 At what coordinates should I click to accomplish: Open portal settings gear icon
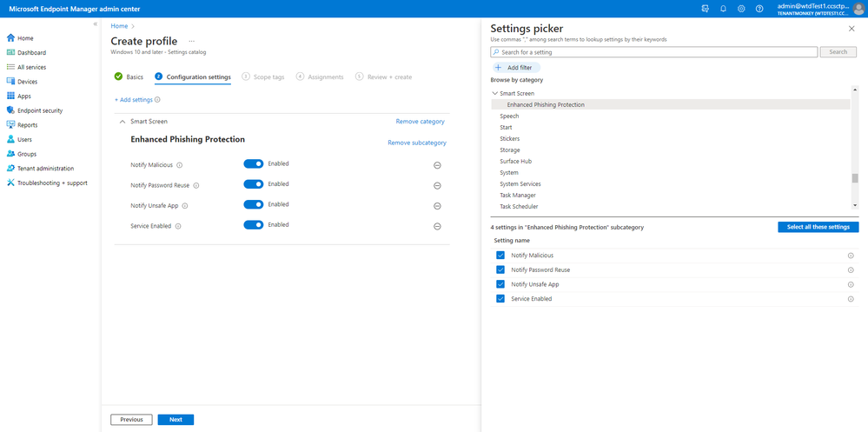pyautogui.click(x=741, y=8)
